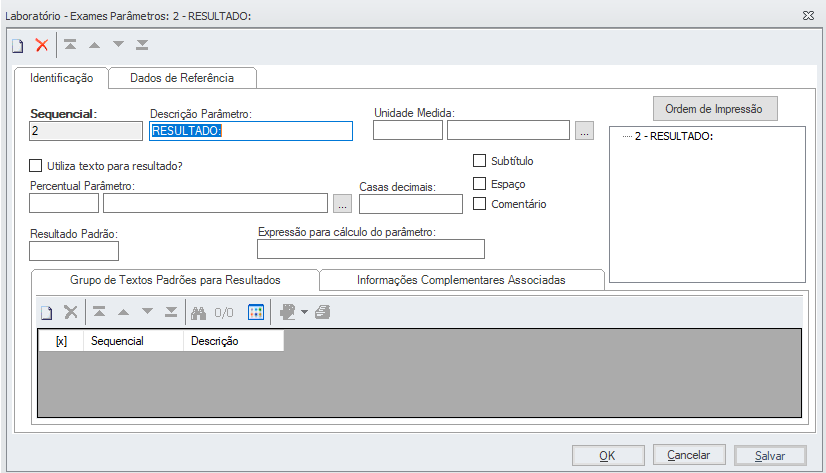Viewport: 826px width, 473px height.
Task: Open the column grid chooser icon
Action: click(x=256, y=312)
